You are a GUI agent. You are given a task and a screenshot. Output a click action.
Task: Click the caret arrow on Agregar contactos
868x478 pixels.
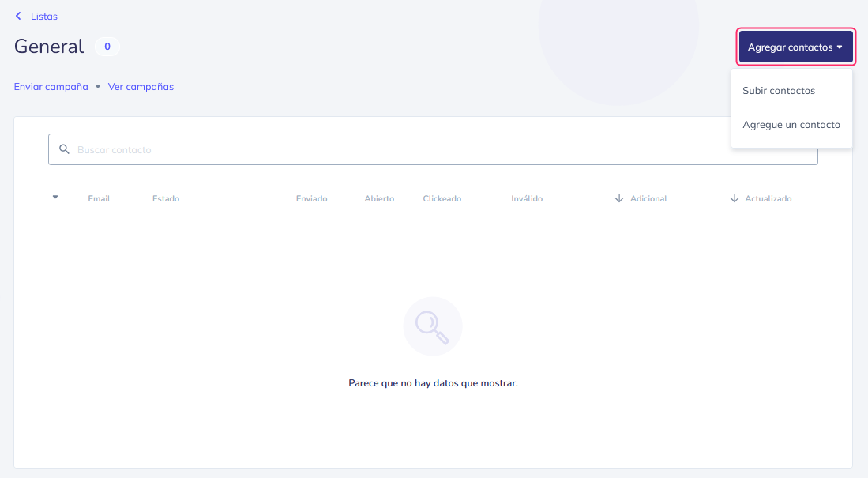(840, 47)
